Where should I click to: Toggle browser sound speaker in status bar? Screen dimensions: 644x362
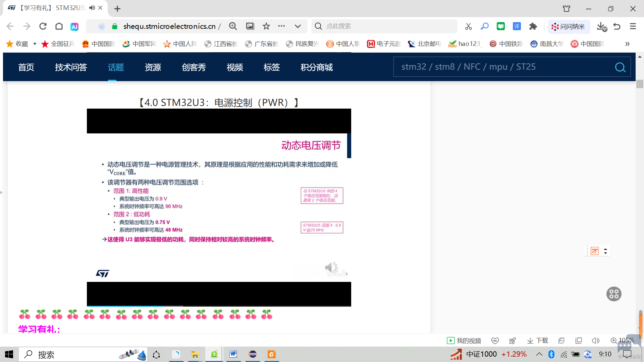pyautogui.click(x=596, y=341)
